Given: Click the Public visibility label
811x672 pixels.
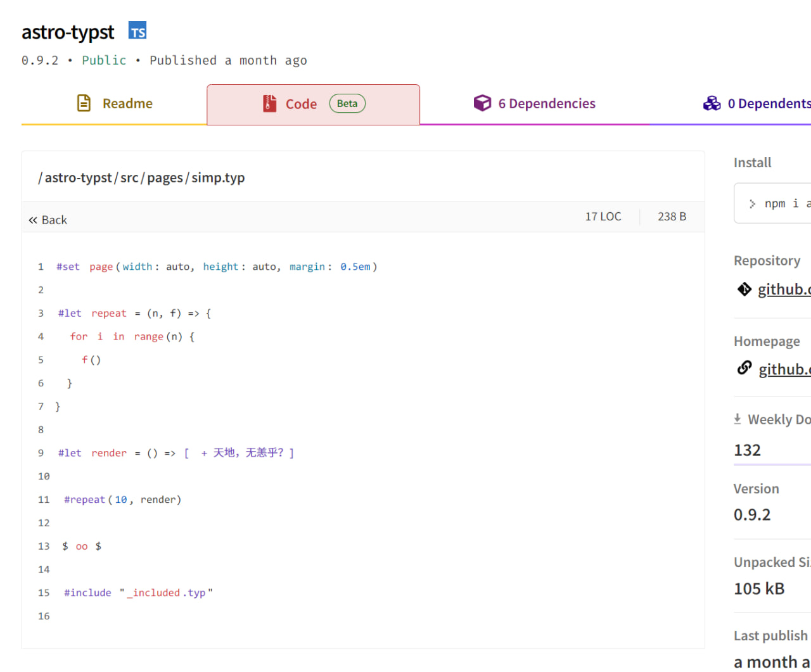Looking at the screenshot, I should pos(104,60).
